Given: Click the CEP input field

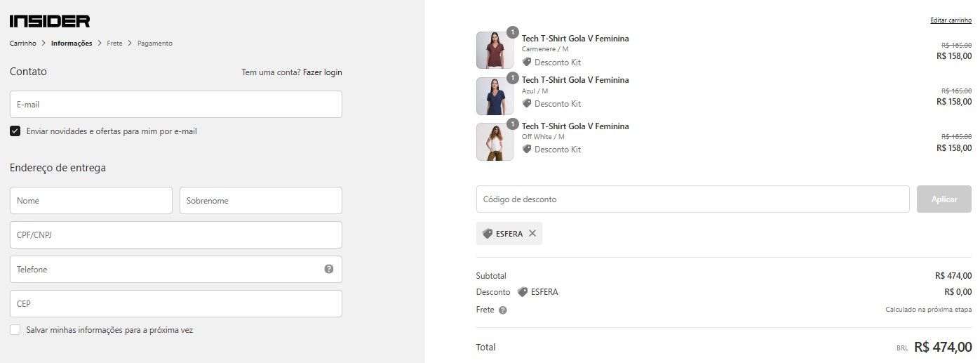Looking at the screenshot, I should [x=176, y=304].
